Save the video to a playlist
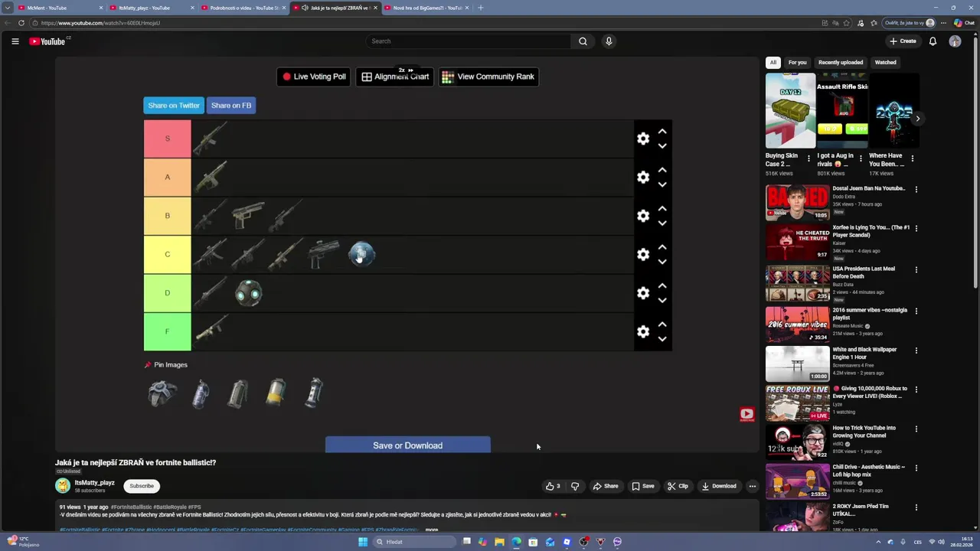980x551 pixels. point(643,486)
